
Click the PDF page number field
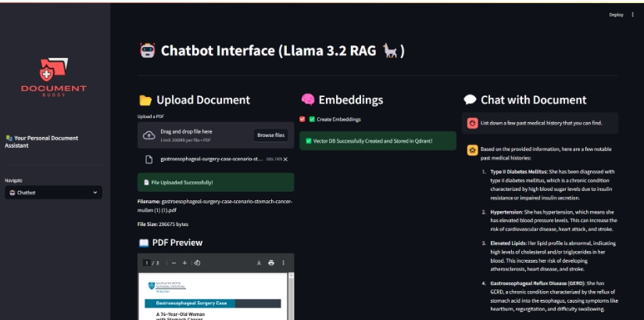point(146,262)
